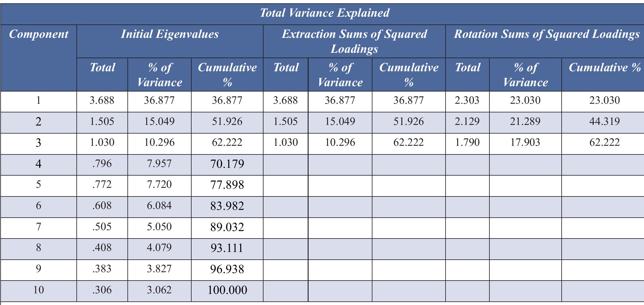Select 'Rotation Sums of Squared Loadings' header
The height and width of the screenshot is (305, 644).
pos(546,34)
